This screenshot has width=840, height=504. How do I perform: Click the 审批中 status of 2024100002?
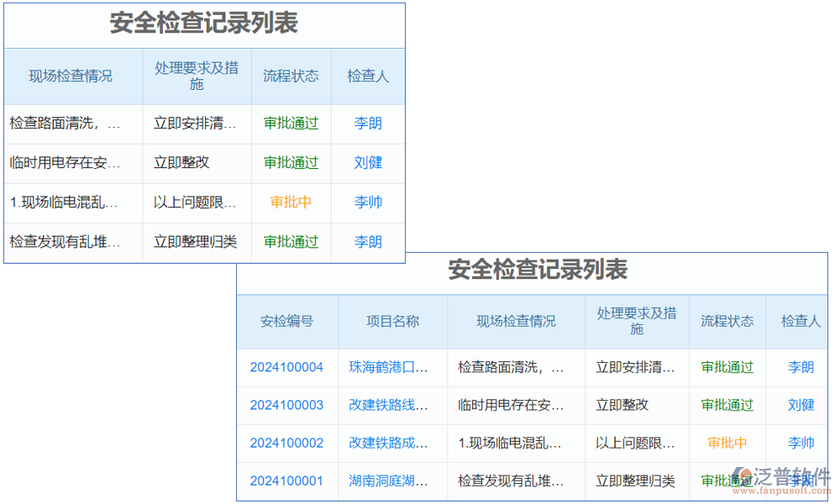click(x=726, y=443)
